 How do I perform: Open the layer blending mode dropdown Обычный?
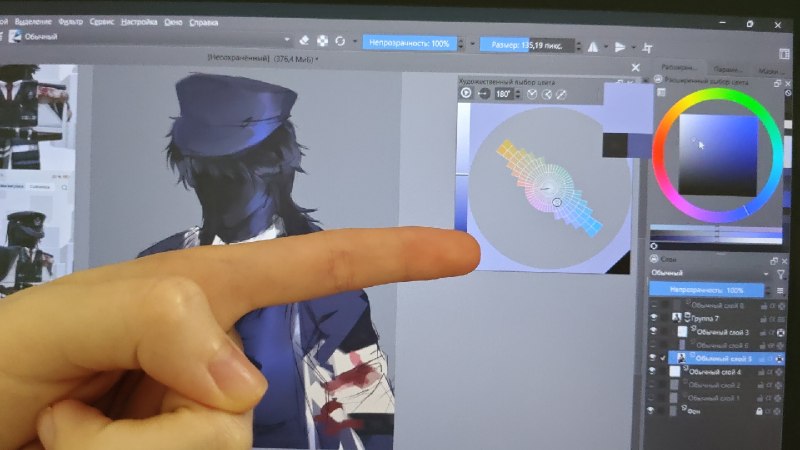[710, 273]
